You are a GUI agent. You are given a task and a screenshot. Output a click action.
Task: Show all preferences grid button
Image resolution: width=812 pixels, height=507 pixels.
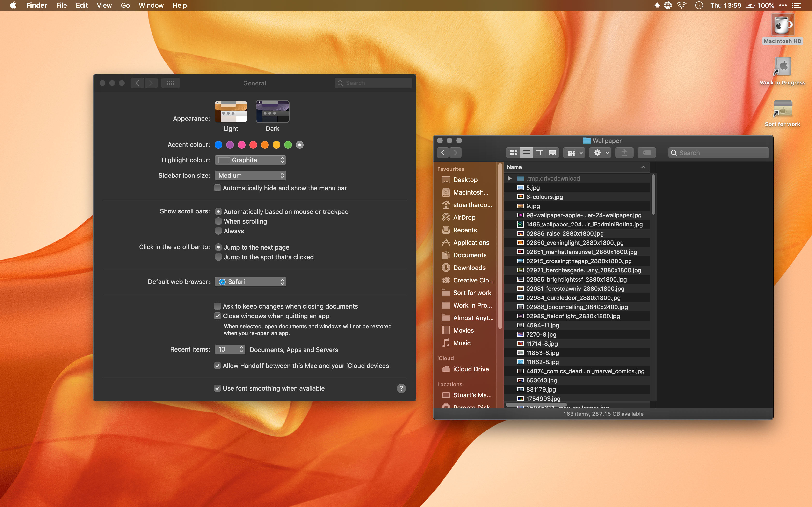tap(170, 83)
